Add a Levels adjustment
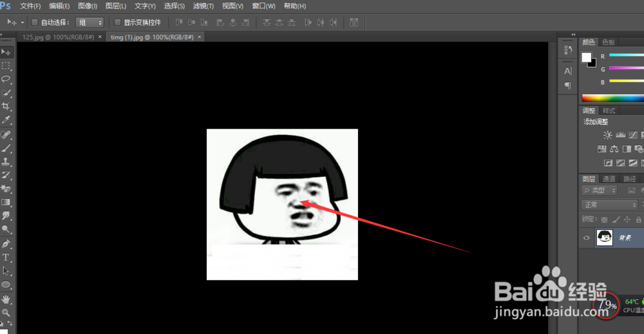The image size is (644, 334). coord(621,135)
